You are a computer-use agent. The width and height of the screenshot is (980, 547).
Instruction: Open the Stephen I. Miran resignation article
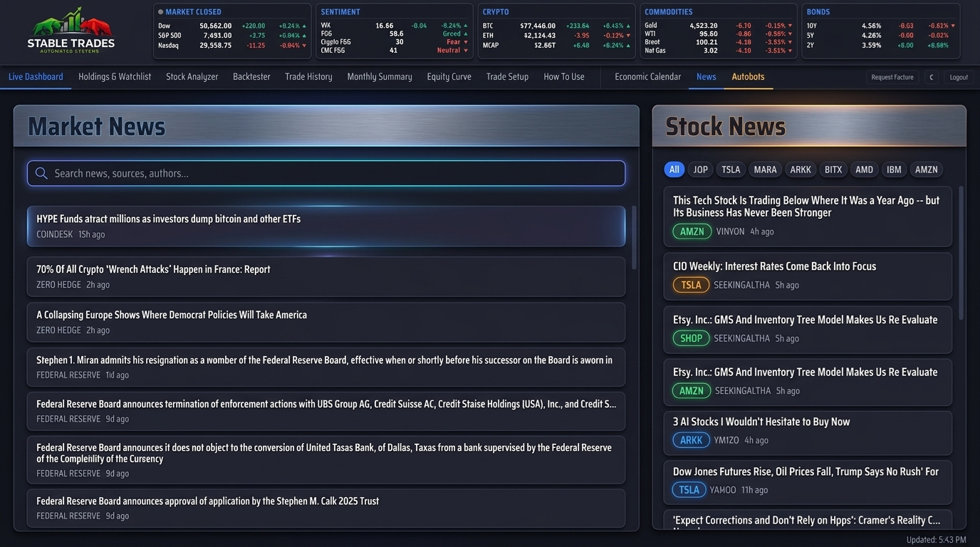326,367
